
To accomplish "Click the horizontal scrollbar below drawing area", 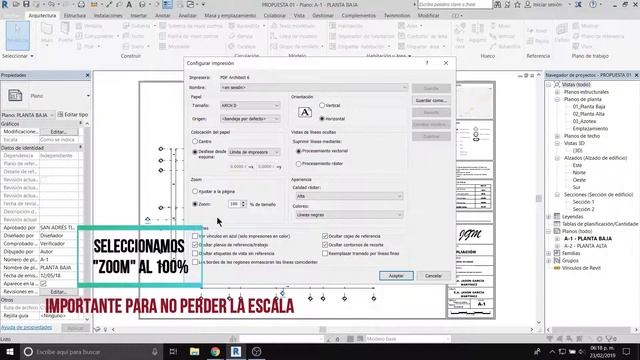I will tap(322, 329).
